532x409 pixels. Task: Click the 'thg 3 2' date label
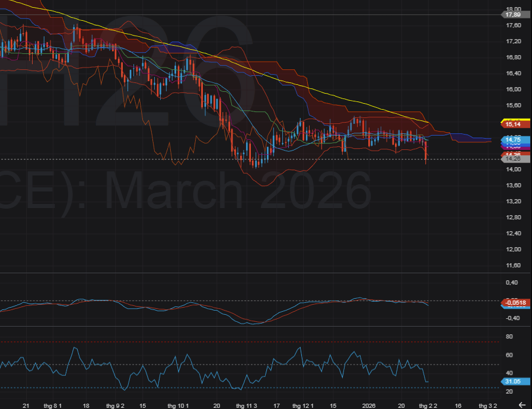pyautogui.click(x=488, y=406)
